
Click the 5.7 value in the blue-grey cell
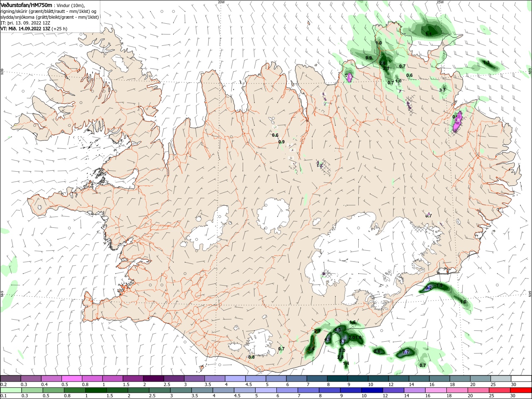click(343, 341)
